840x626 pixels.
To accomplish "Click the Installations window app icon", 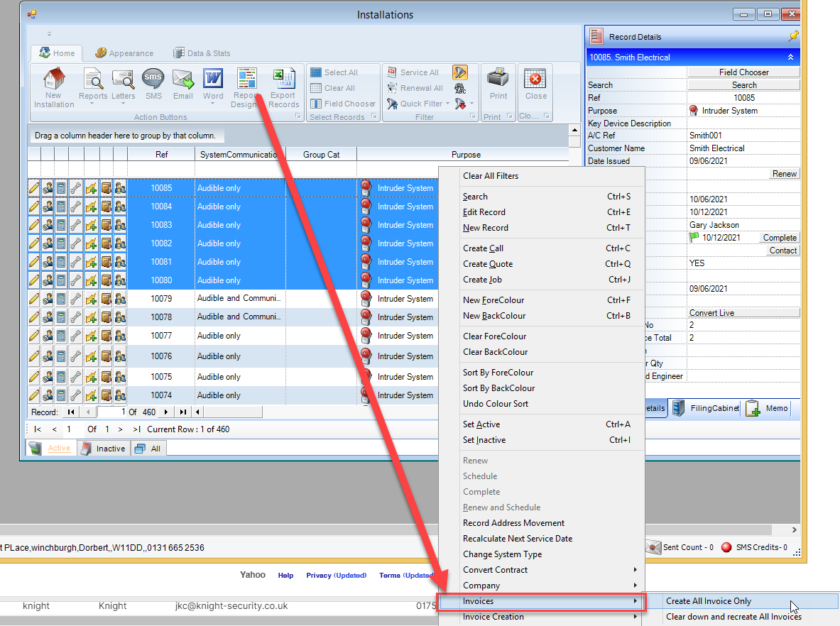I will (32, 14).
